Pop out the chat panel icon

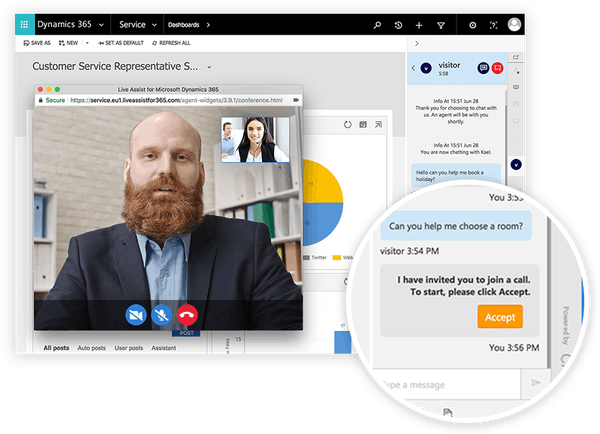click(516, 57)
